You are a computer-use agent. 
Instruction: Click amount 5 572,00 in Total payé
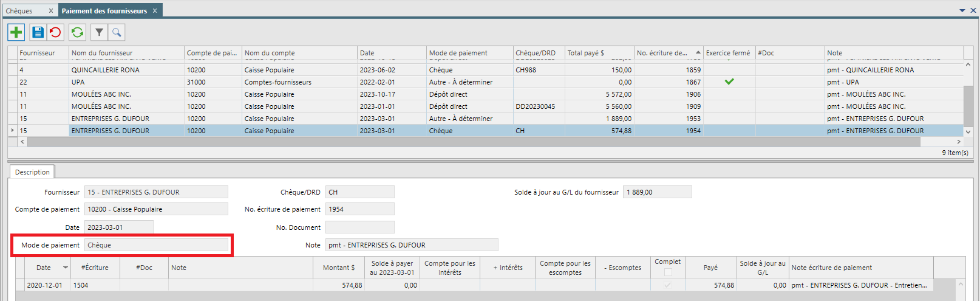click(x=599, y=94)
